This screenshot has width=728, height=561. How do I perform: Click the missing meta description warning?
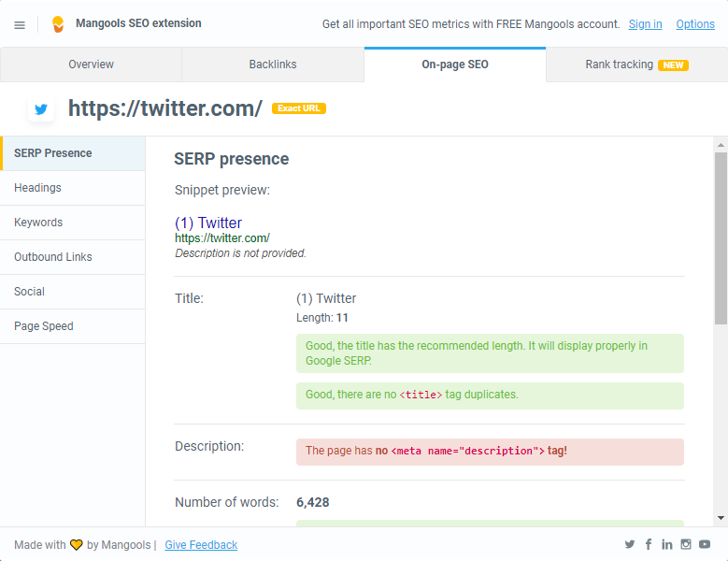pyautogui.click(x=490, y=452)
